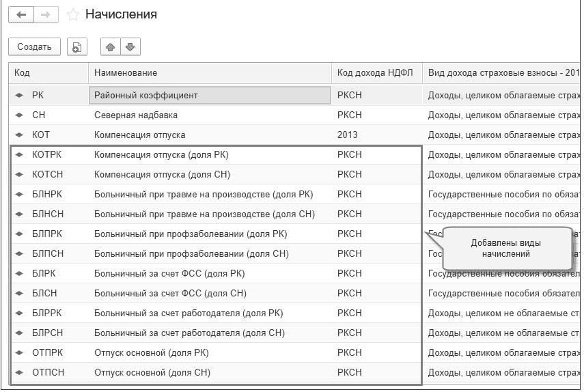Select the Районный коэффициент name cell
The width and height of the screenshot is (584, 392).
(x=210, y=96)
